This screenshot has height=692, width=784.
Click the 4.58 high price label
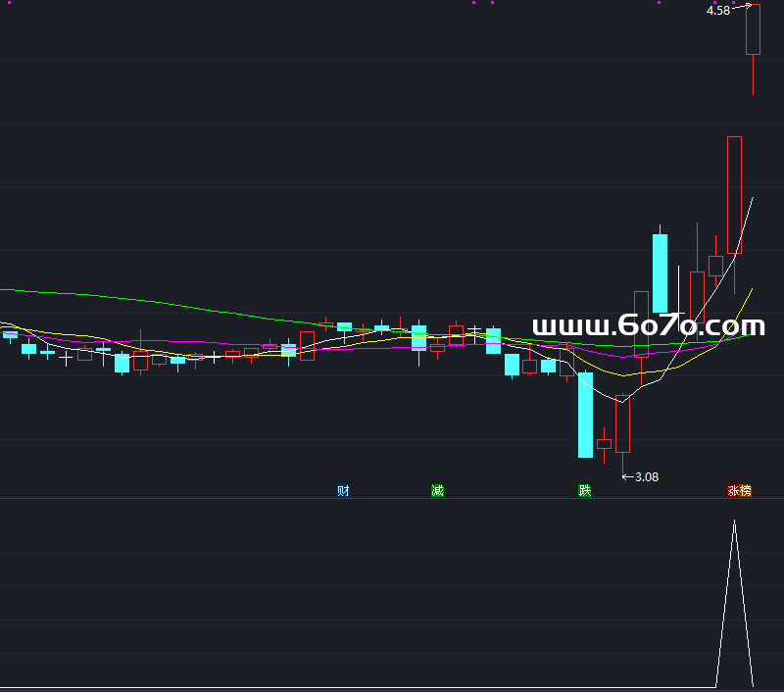718,11
